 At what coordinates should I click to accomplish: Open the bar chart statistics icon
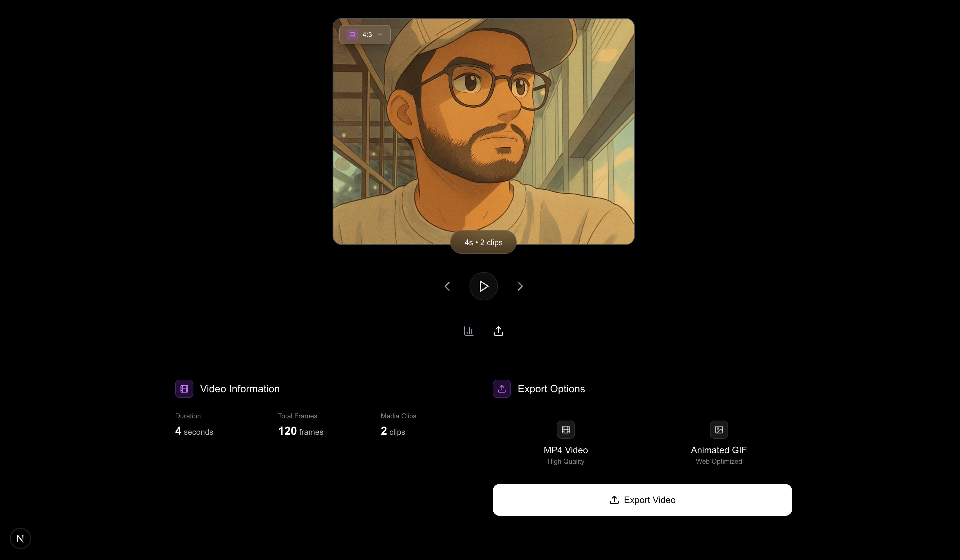pyautogui.click(x=469, y=331)
